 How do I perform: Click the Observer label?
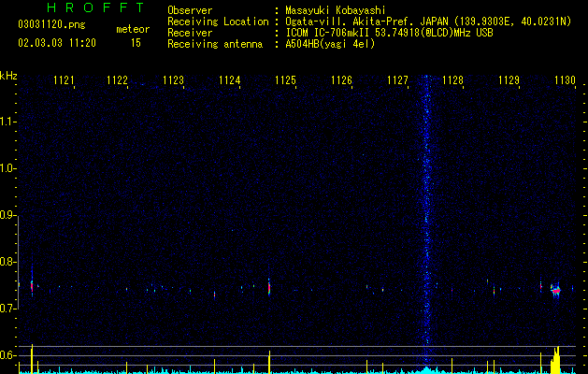190,10
